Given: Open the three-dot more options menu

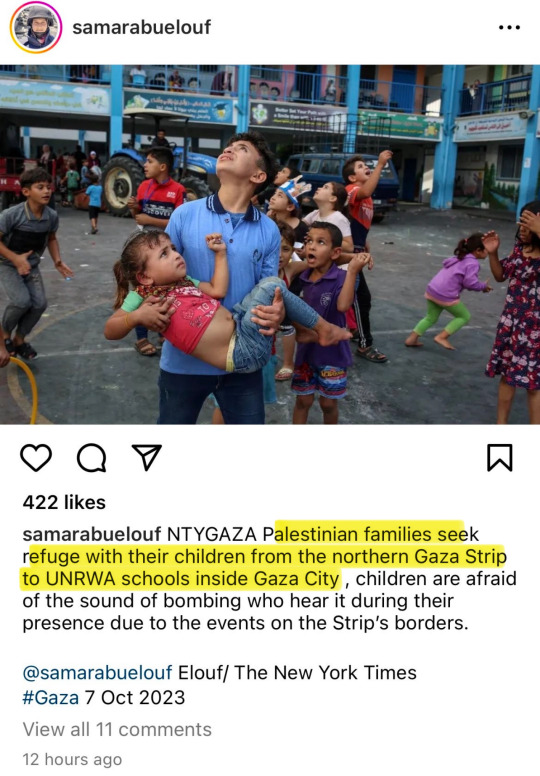Looking at the screenshot, I should click(509, 28).
